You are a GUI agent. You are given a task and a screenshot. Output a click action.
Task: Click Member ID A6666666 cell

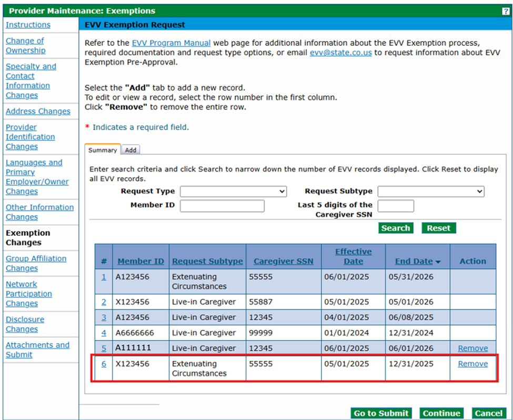[140, 333]
